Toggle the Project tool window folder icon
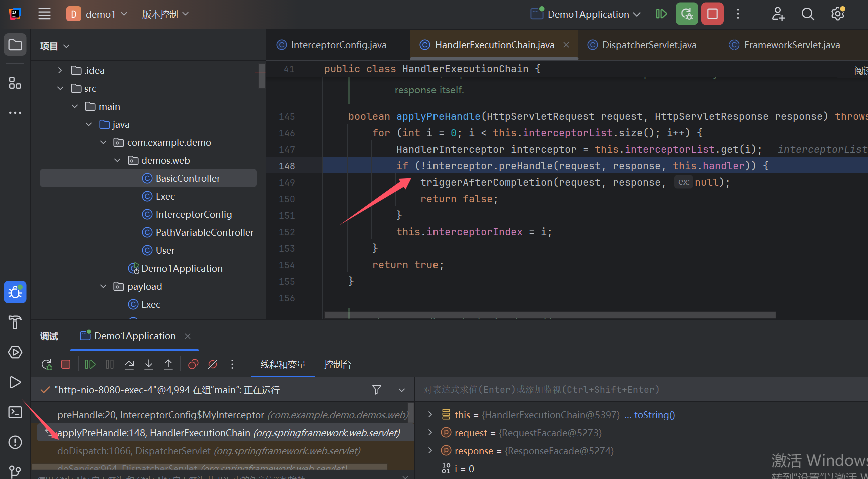Screen dimensions: 868x479 click(x=15, y=45)
